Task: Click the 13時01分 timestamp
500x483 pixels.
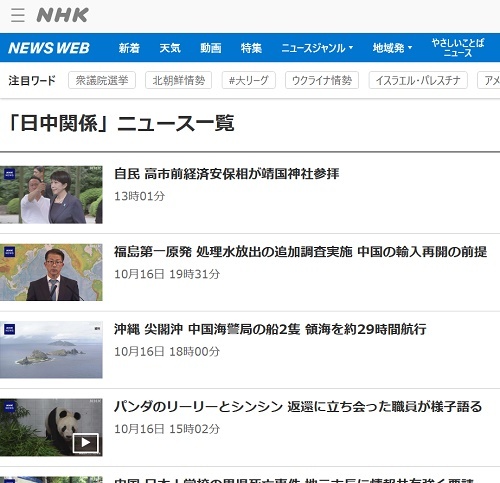Action: tap(140, 196)
